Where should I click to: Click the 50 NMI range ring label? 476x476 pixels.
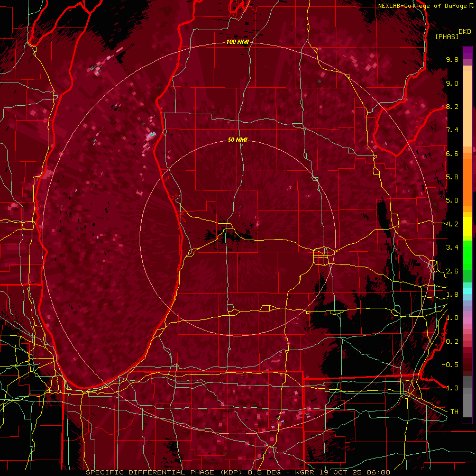click(x=237, y=140)
